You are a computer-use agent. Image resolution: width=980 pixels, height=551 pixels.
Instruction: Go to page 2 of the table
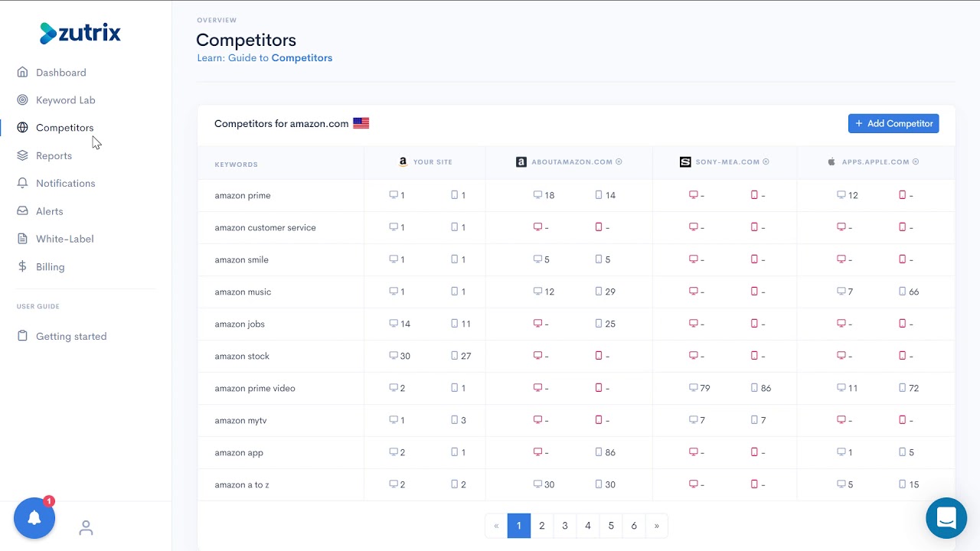(x=542, y=526)
